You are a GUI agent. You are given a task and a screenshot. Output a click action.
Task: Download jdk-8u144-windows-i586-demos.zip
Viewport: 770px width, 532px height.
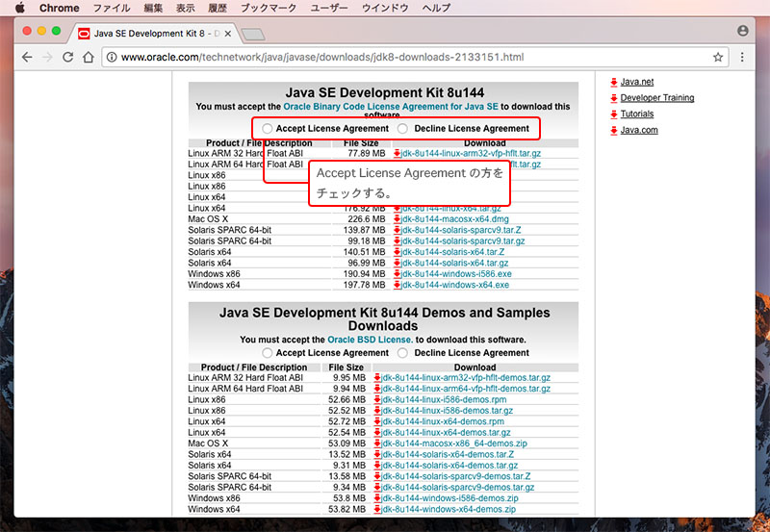coord(449,498)
